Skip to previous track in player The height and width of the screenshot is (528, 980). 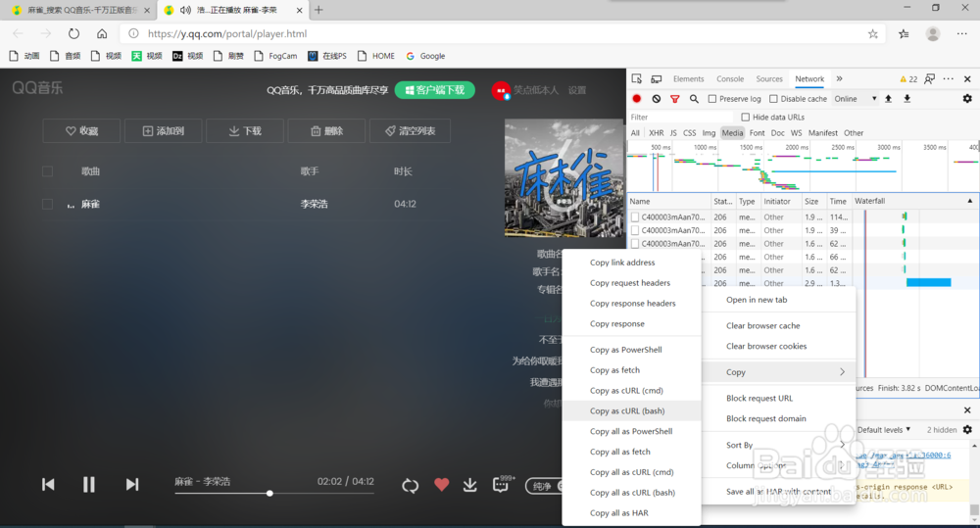(x=48, y=484)
